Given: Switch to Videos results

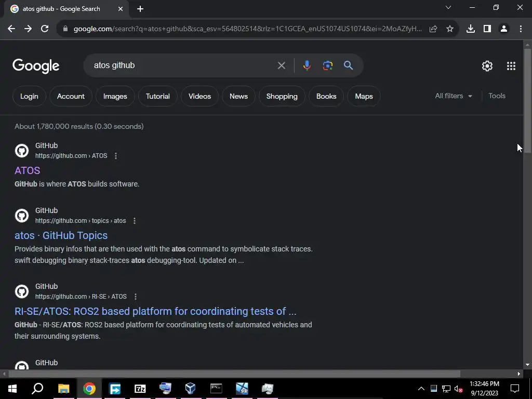Looking at the screenshot, I should coord(199,96).
